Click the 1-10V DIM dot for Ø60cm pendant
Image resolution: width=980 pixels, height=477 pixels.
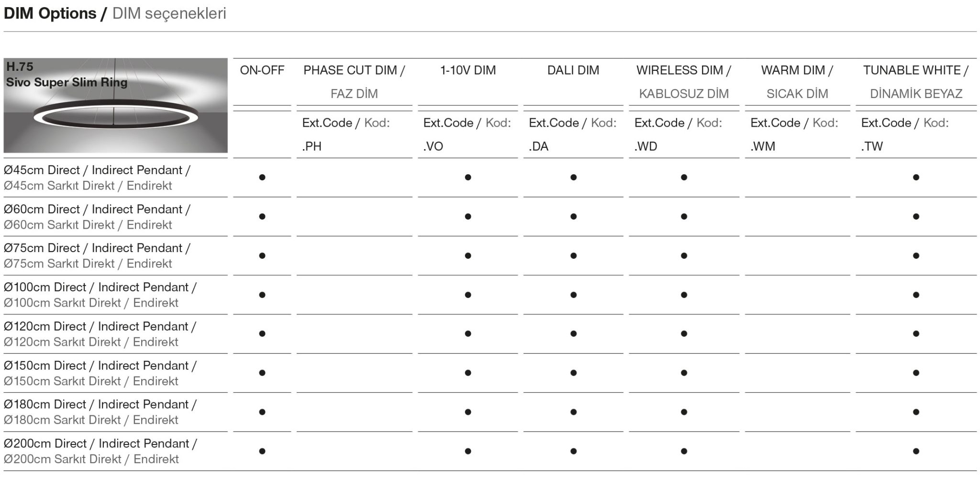[468, 217]
